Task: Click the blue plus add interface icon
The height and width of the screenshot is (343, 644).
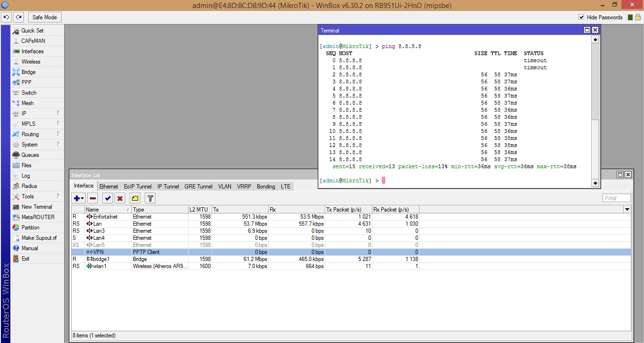Action: (x=78, y=198)
